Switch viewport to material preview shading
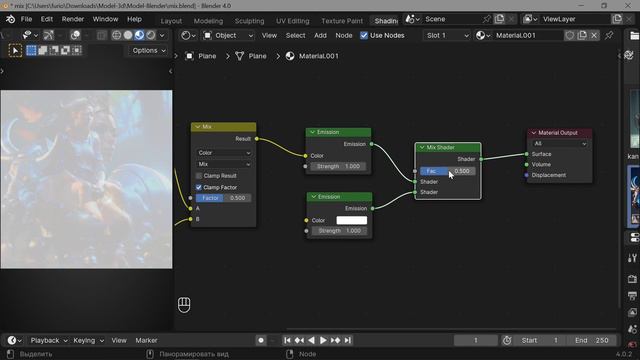The height and width of the screenshot is (360, 640). pyautogui.click(x=139, y=35)
